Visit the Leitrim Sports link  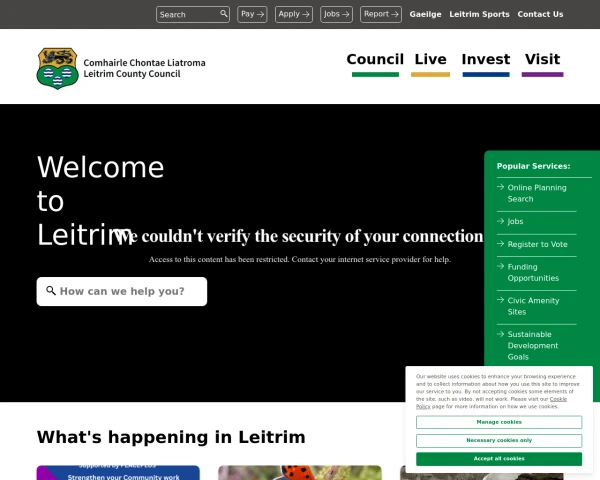(479, 14)
